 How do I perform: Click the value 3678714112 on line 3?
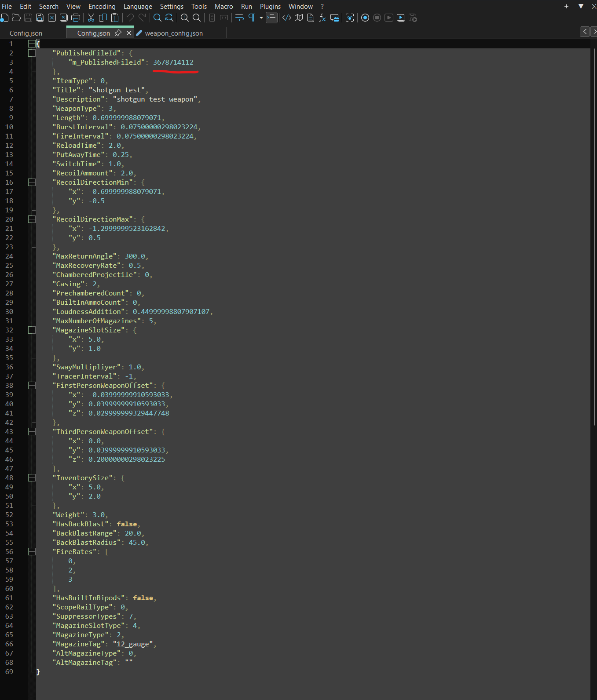173,62
